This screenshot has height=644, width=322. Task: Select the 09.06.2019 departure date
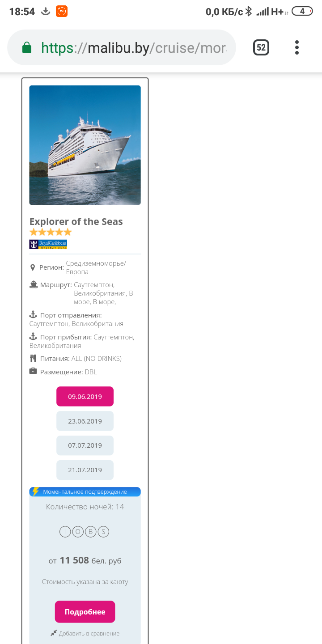[x=85, y=397]
